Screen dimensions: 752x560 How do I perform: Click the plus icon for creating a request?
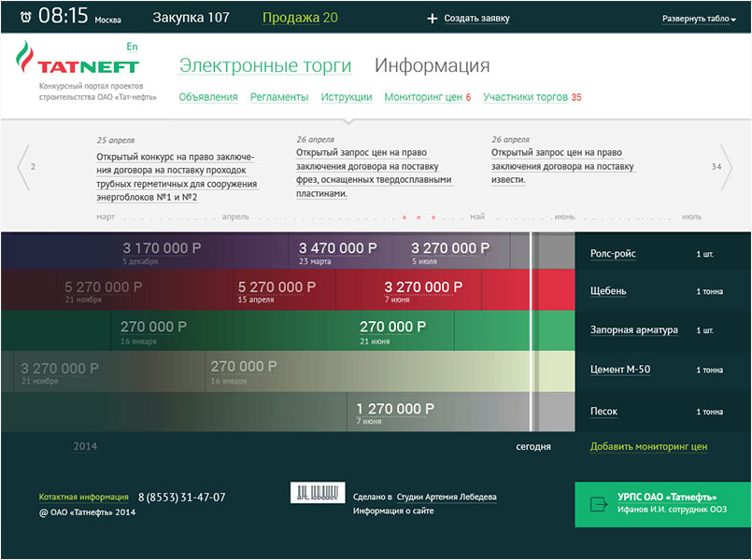click(x=432, y=18)
